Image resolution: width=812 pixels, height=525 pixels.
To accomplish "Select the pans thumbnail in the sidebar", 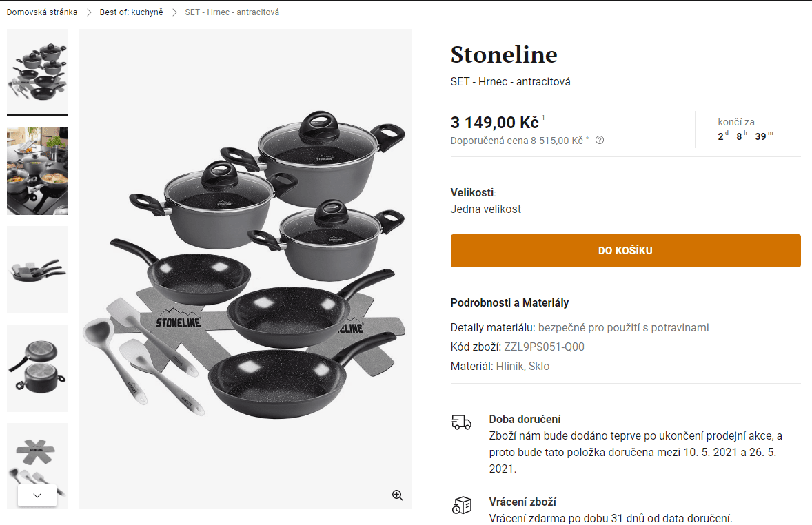I will [x=37, y=269].
